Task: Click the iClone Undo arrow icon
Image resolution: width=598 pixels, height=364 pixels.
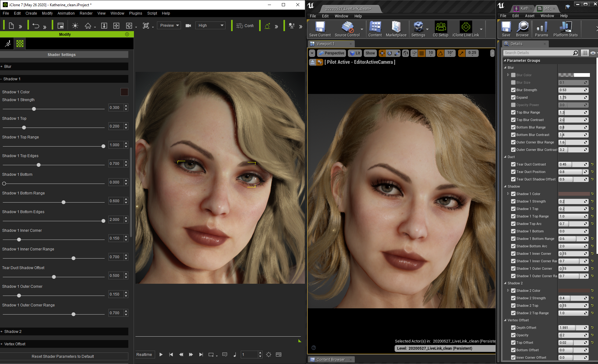Action: coord(36,26)
